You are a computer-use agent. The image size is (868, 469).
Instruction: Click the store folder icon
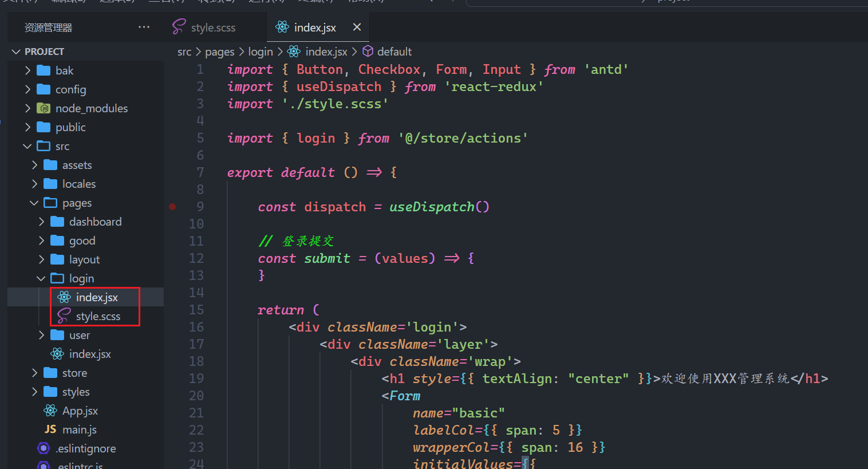click(x=50, y=373)
